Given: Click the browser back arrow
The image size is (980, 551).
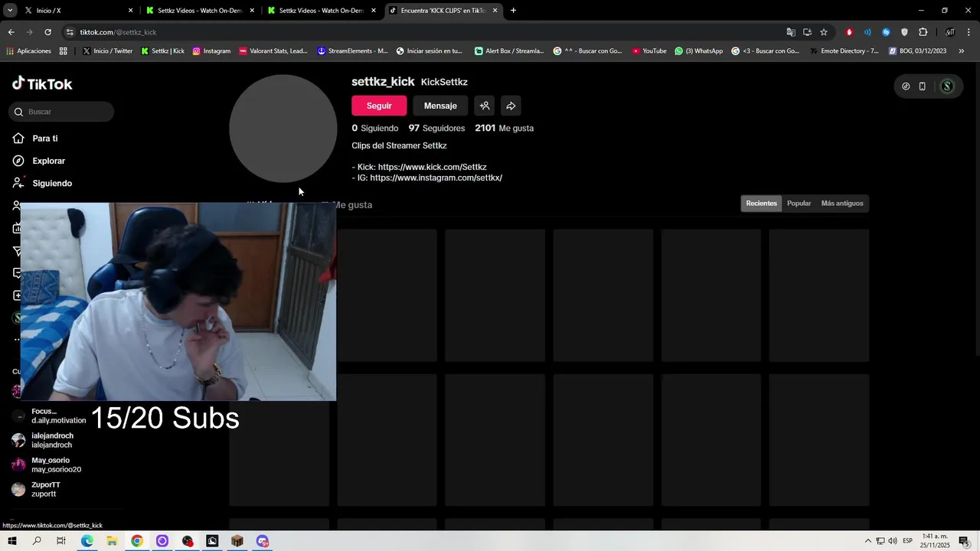Looking at the screenshot, I should coord(11,32).
